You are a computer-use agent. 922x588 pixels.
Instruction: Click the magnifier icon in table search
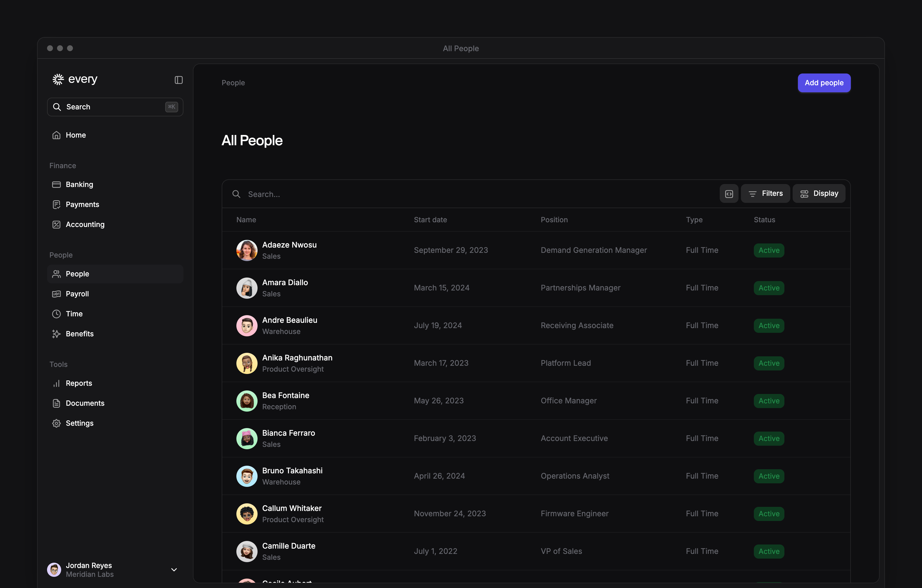pyautogui.click(x=236, y=194)
